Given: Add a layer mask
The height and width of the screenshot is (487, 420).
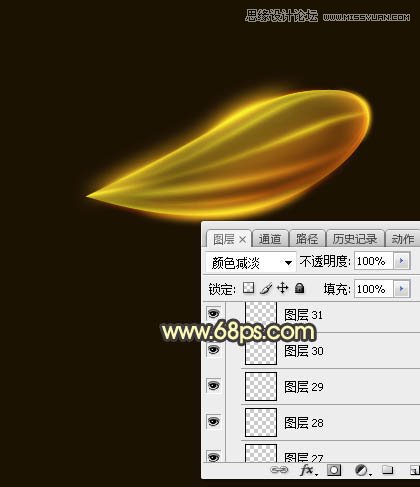Looking at the screenshot, I should tap(334, 470).
